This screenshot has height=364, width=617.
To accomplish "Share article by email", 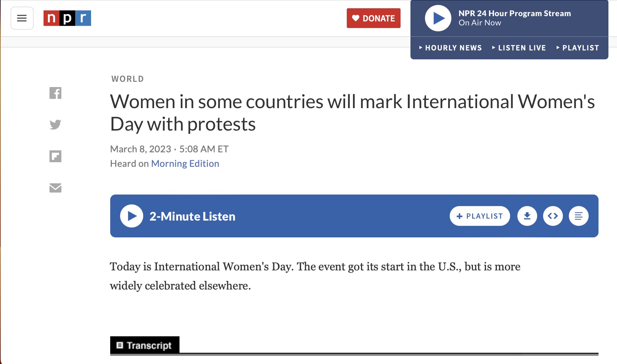I will 55,188.
